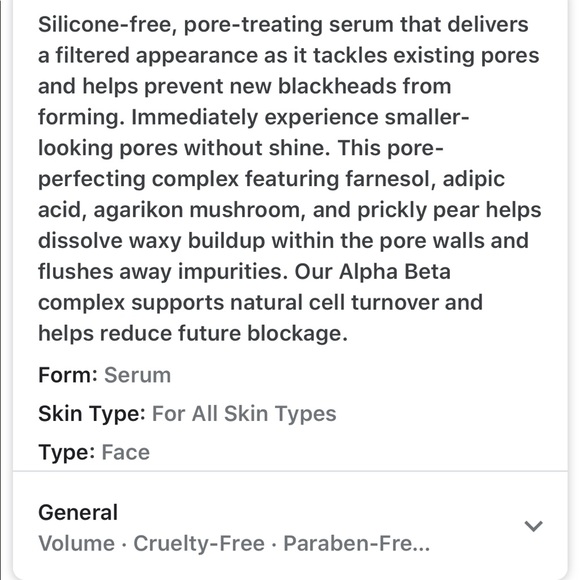Click the word farnesol in the description
The image size is (580, 580).
coord(390,179)
